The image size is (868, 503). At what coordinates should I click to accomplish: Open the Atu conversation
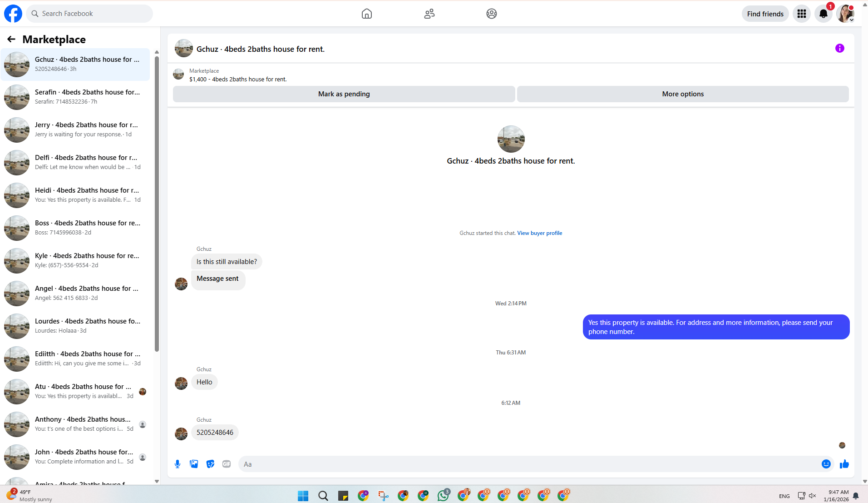[75, 392]
